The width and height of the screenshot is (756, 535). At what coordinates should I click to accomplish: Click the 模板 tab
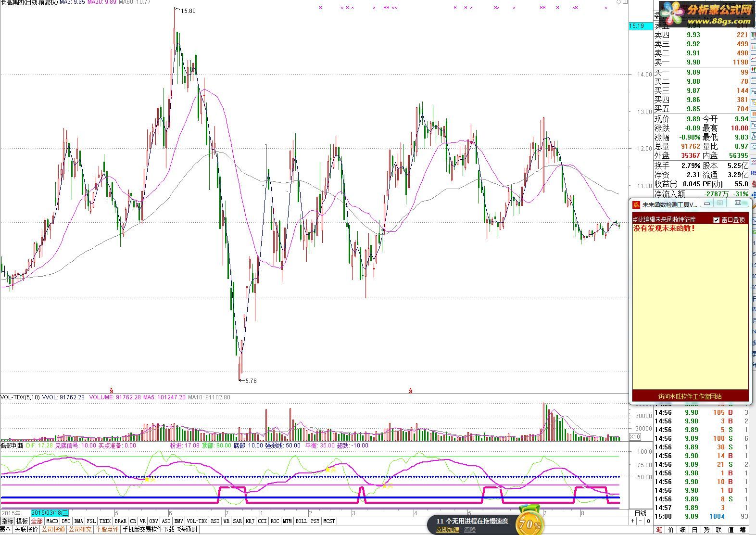pos(22,521)
